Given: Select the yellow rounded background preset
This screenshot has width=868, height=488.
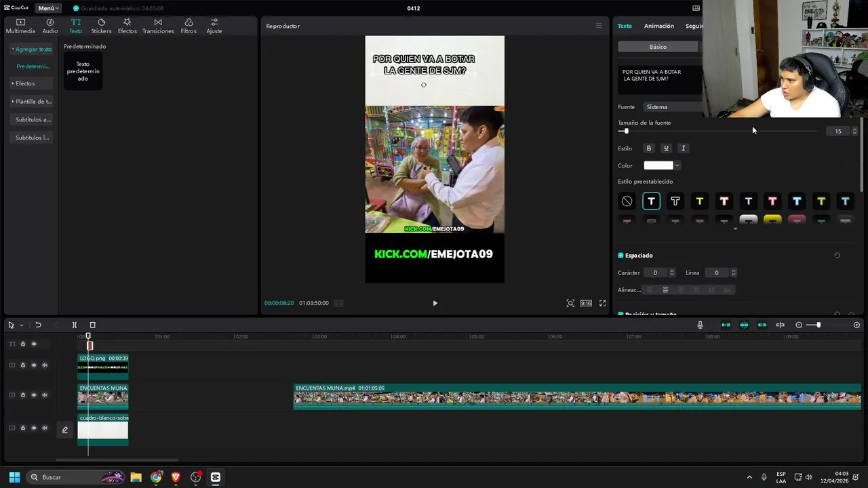Looking at the screenshot, I should [772, 220].
